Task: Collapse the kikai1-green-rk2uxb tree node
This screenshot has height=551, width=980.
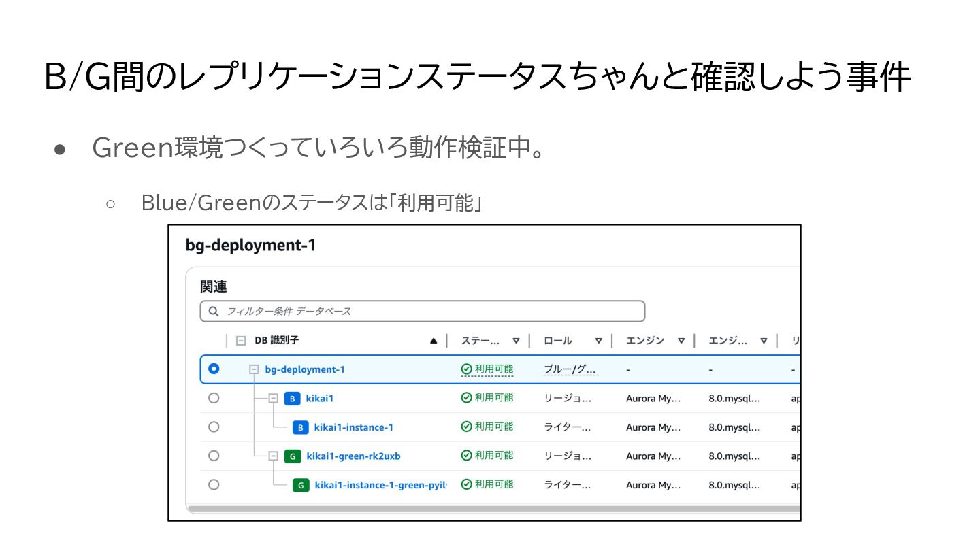Action: click(274, 456)
